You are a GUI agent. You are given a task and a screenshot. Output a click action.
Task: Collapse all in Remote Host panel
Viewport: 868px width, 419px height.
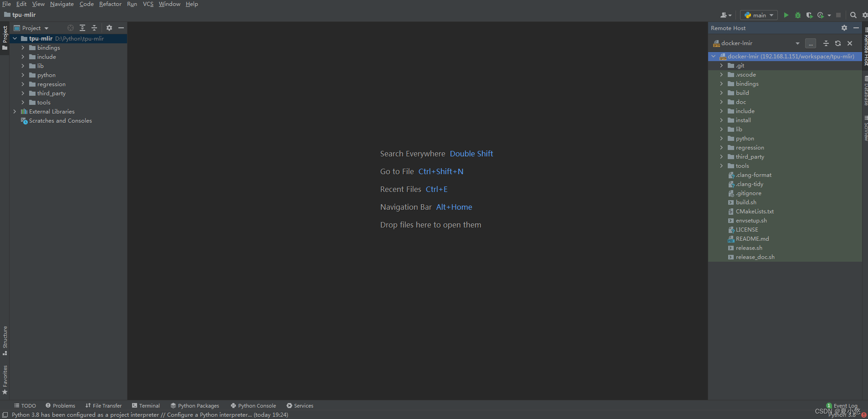pos(826,43)
